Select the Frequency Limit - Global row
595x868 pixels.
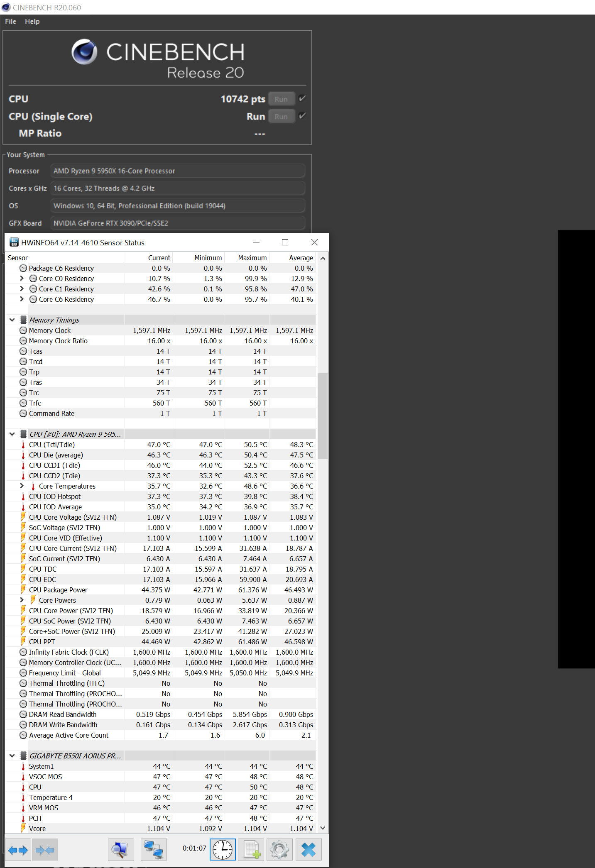pyautogui.click(x=161, y=673)
